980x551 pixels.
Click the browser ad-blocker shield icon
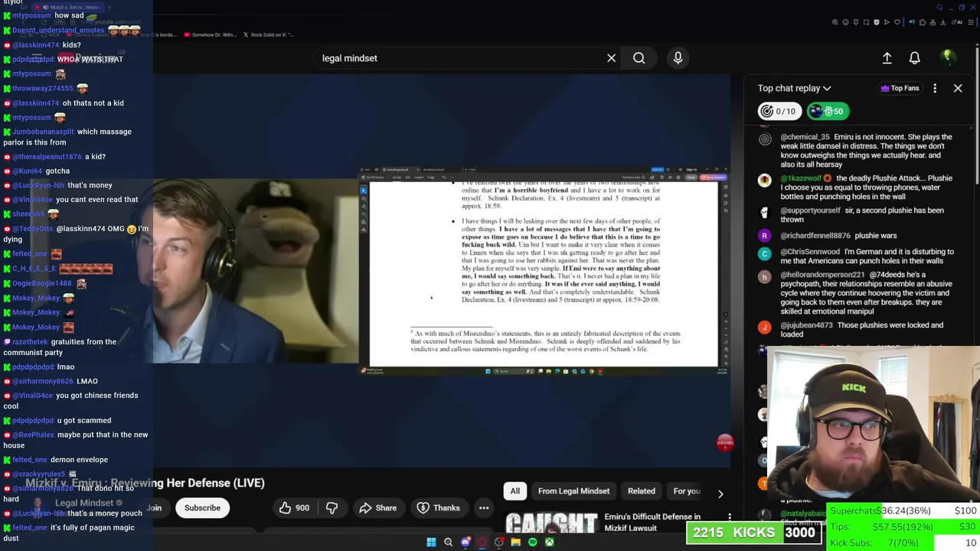click(877, 22)
